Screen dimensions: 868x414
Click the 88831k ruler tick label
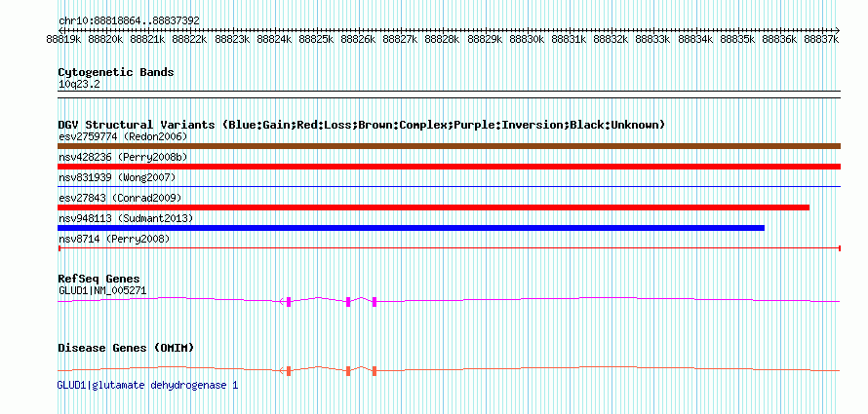tap(569, 39)
